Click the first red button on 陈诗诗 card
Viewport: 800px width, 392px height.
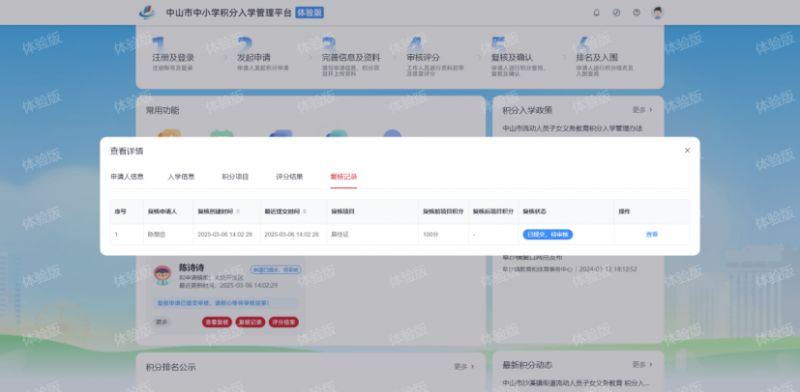click(217, 322)
